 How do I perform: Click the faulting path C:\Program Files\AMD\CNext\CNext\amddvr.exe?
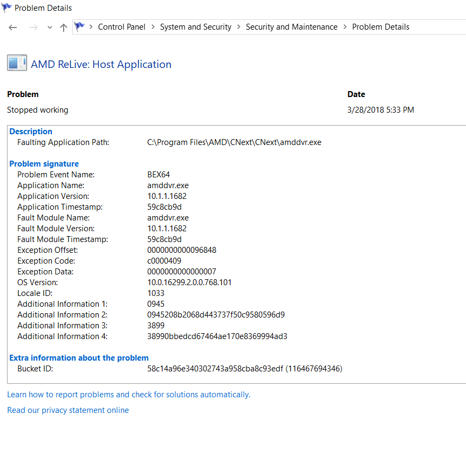coord(234,142)
